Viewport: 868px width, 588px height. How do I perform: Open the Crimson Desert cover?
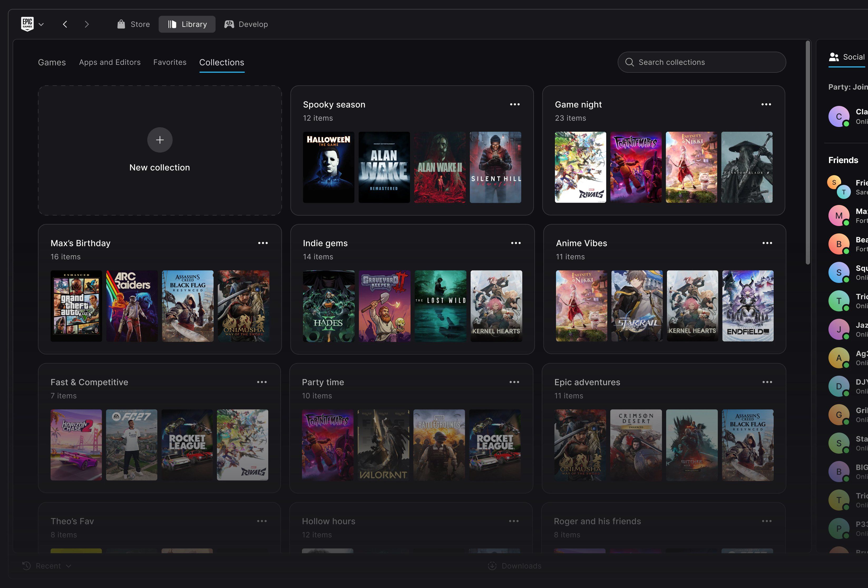[636, 445]
